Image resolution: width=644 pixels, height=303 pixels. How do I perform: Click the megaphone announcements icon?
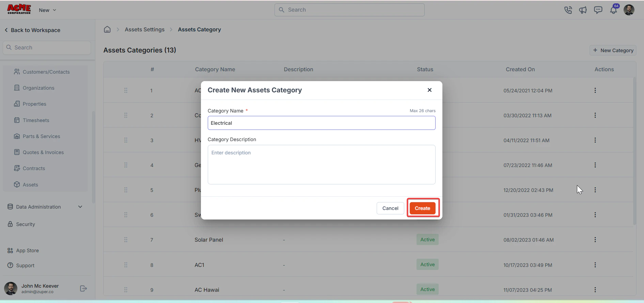[x=583, y=10]
